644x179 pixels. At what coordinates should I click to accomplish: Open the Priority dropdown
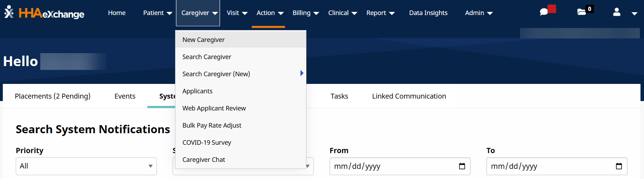point(86,166)
